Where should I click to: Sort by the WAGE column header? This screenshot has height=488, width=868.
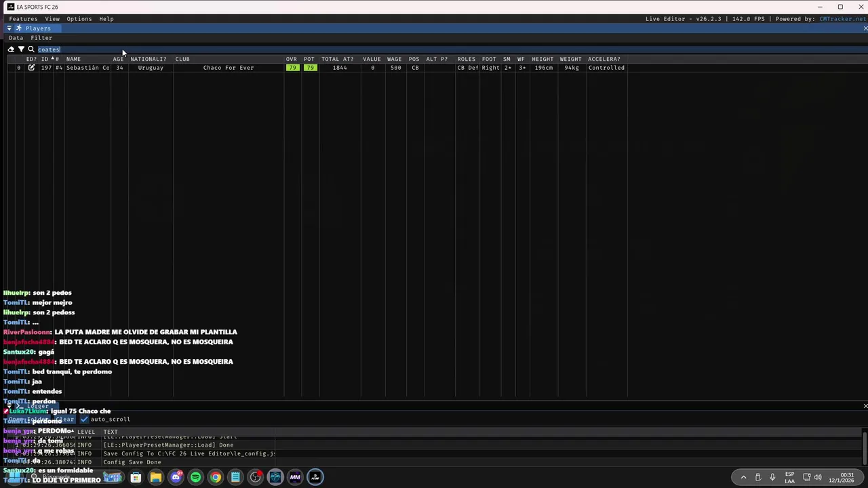click(394, 59)
